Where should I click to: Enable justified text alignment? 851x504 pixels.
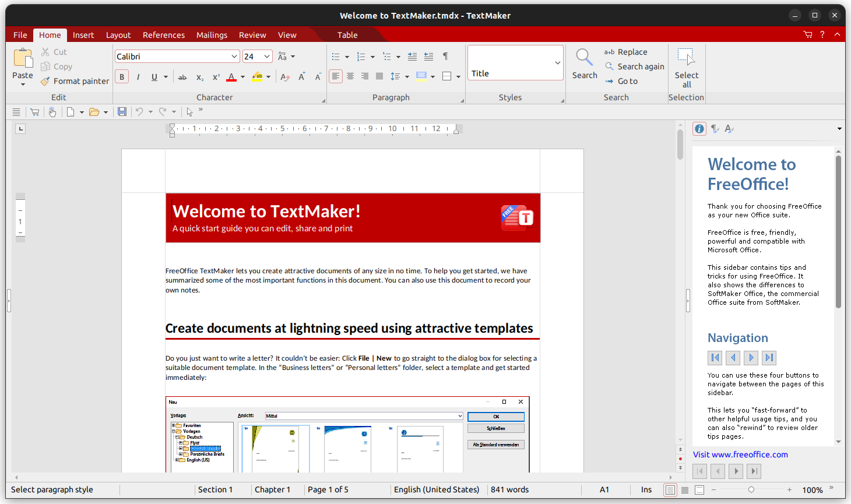379,76
